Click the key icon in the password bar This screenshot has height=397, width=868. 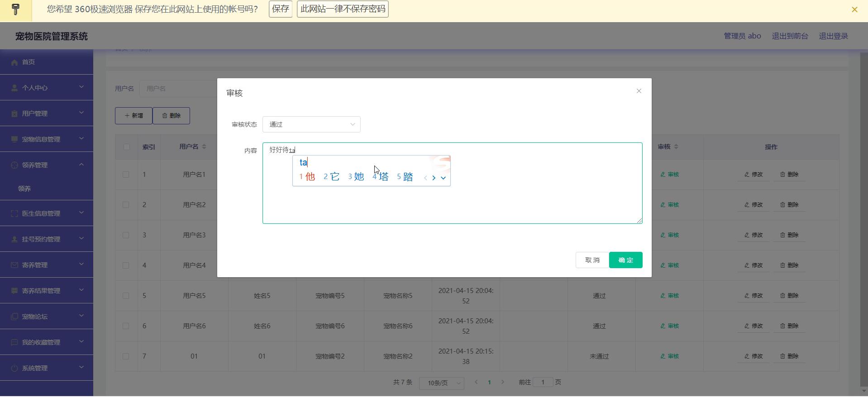tap(16, 10)
